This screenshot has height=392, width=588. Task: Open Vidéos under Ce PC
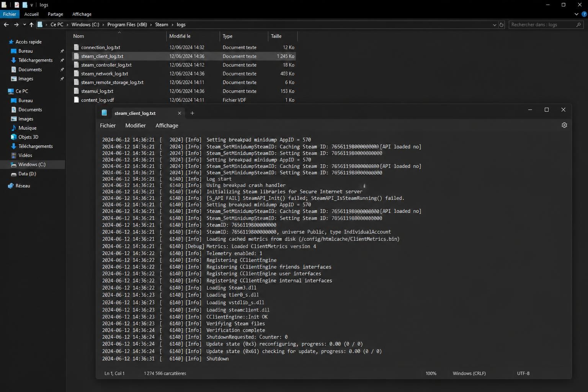[25, 155]
